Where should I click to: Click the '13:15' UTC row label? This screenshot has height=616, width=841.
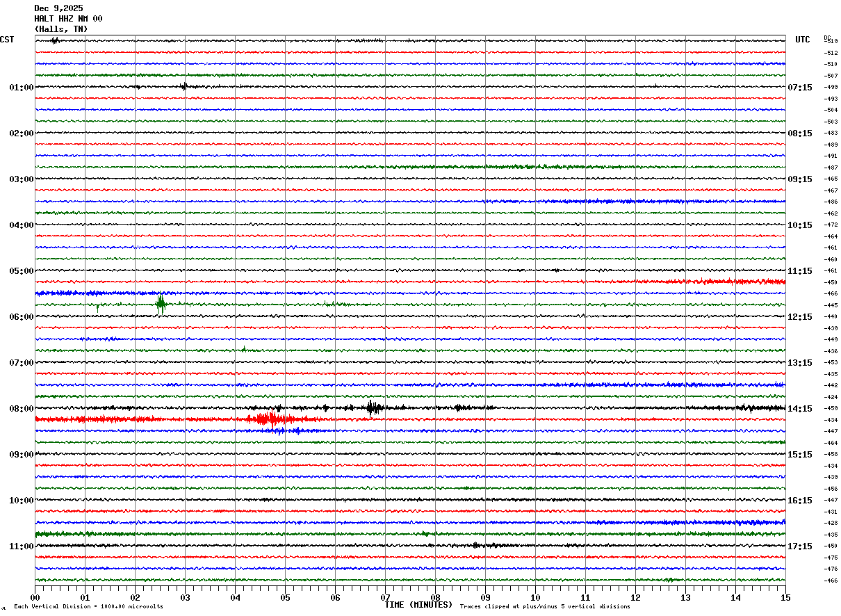tap(799, 362)
